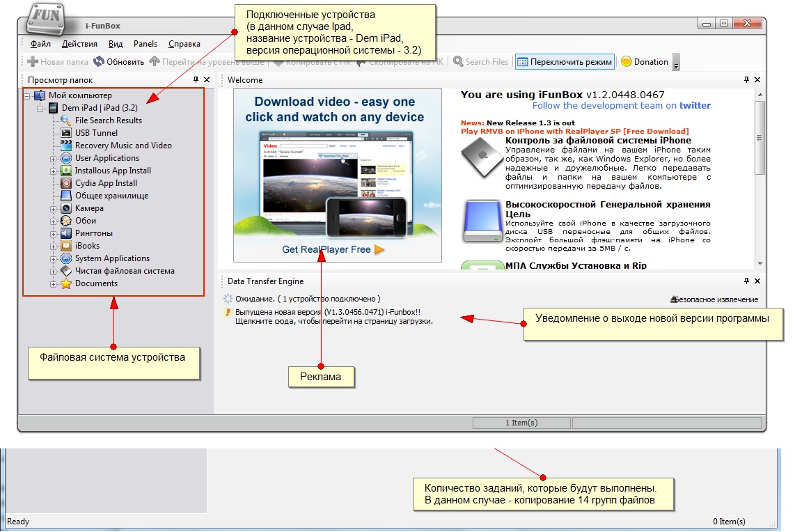Click new version download notification text

click(334, 316)
